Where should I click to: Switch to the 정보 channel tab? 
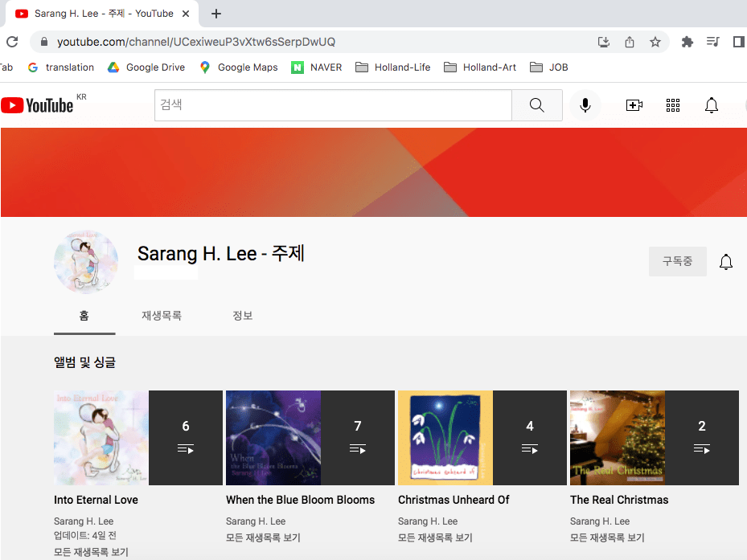pyautogui.click(x=243, y=316)
